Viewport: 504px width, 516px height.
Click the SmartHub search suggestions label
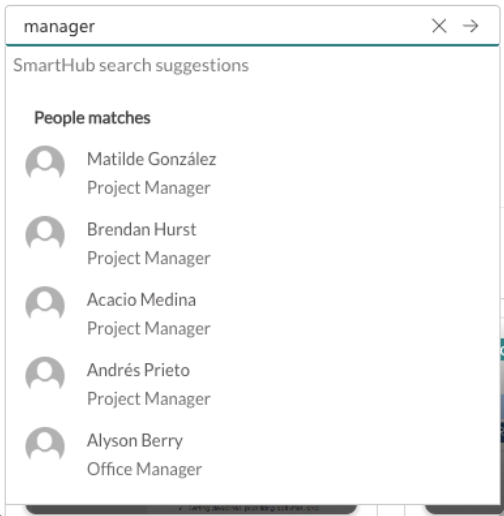point(131,65)
